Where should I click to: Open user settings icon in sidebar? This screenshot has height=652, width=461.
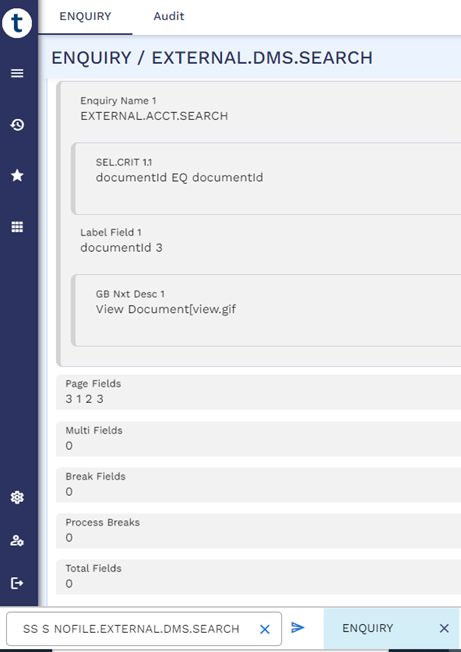click(17, 541)
